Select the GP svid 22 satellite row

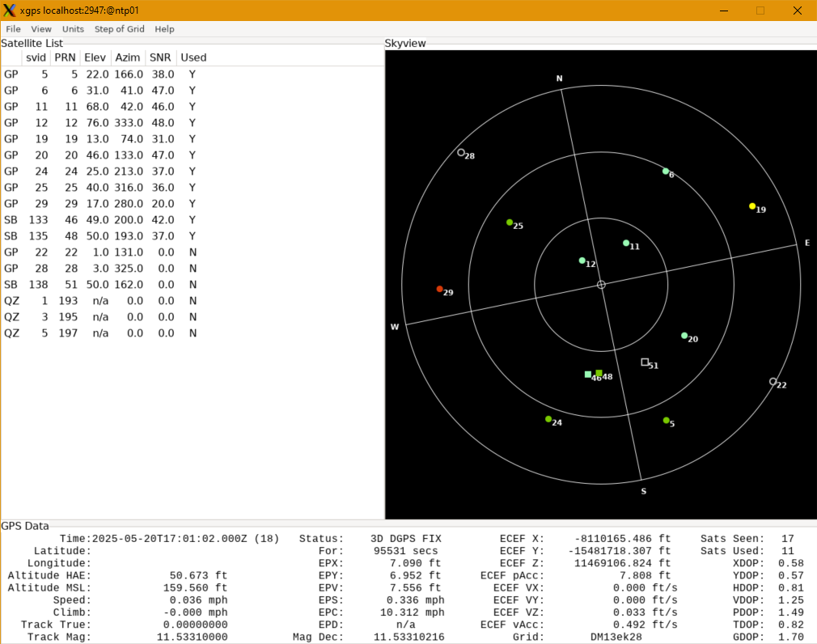(x=193, y=252)
